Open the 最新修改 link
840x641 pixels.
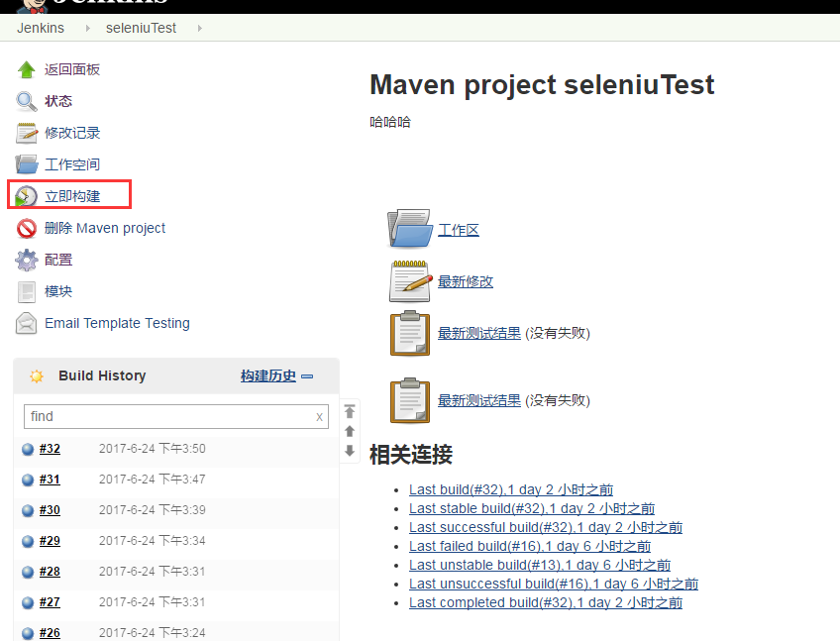(466, 281)
